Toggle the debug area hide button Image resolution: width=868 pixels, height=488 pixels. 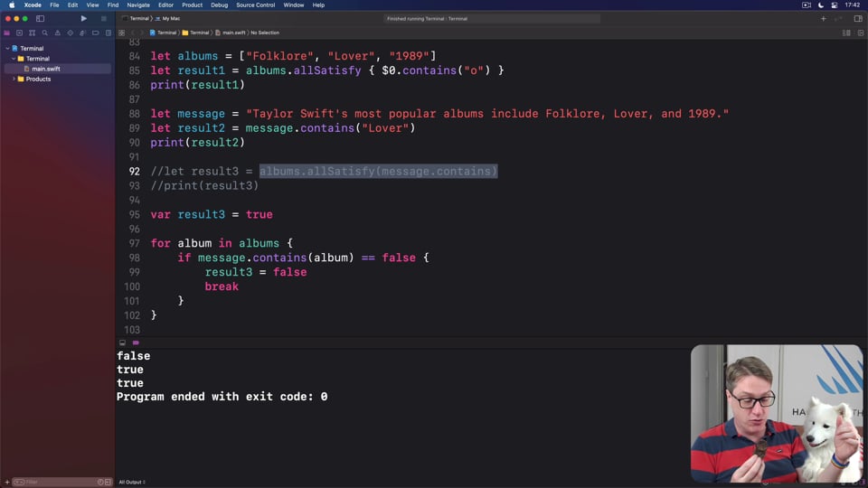coord(122,343)
